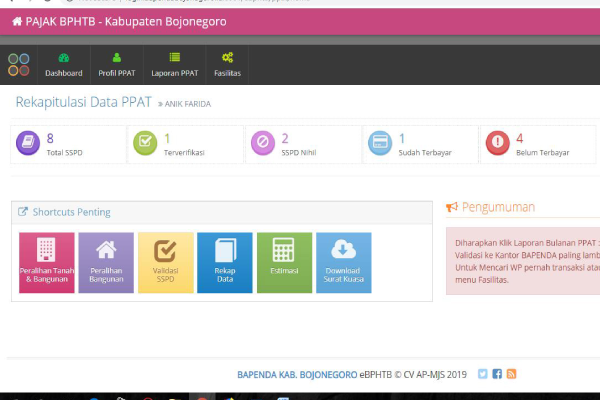The width and height of the screenshot is (600, 400).
Task: Open the Rekap Data shortcut
Action: pos(225,263)
